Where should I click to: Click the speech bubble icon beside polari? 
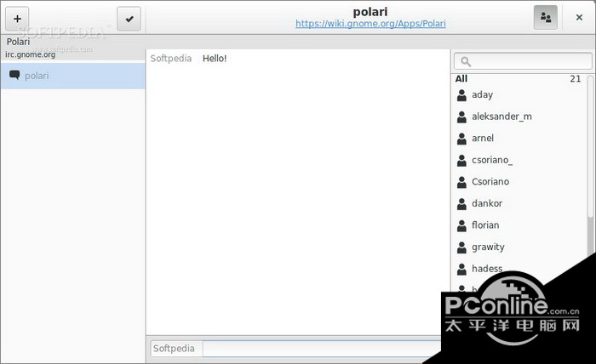coord(14,75)
